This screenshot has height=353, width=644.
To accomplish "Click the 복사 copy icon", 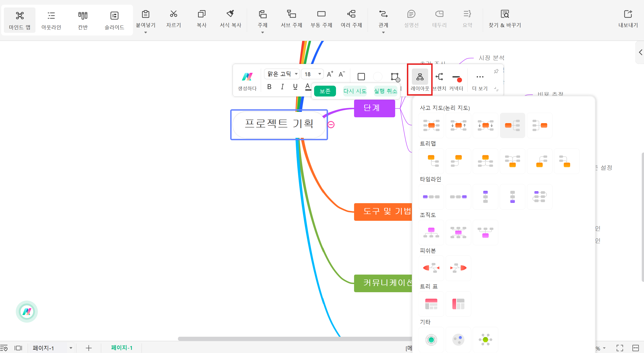I will point(201,14).
